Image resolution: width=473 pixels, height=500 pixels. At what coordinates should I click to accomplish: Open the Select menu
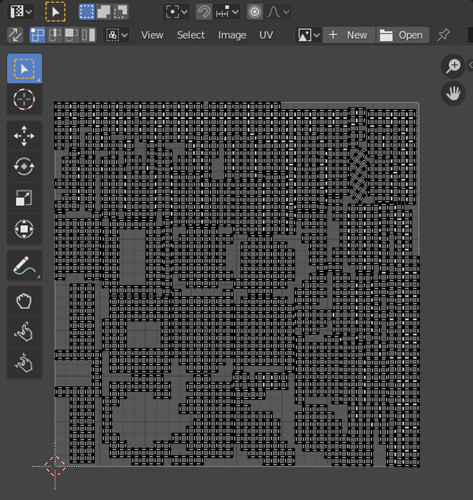pos(191,35)
